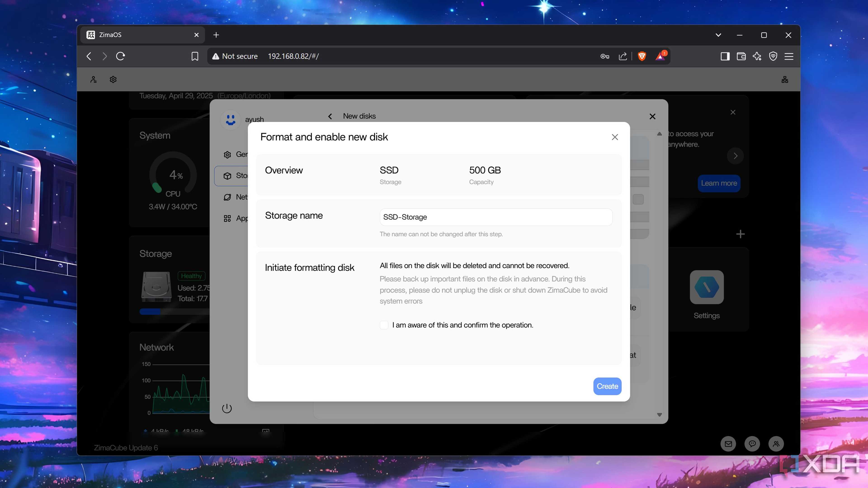Close the settings panel with X
The image size is (868, 488).
652,117
